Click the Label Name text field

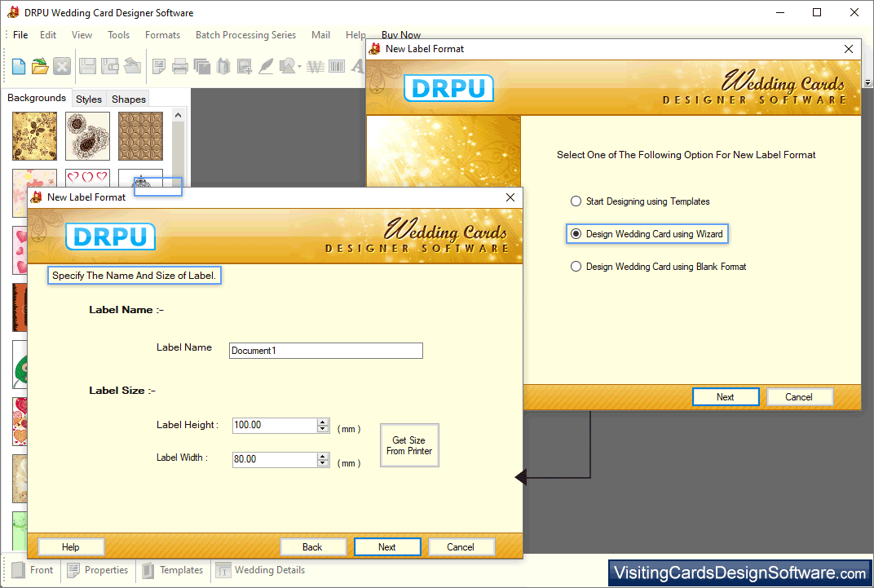pyautogui.click(x=326, y=351)
